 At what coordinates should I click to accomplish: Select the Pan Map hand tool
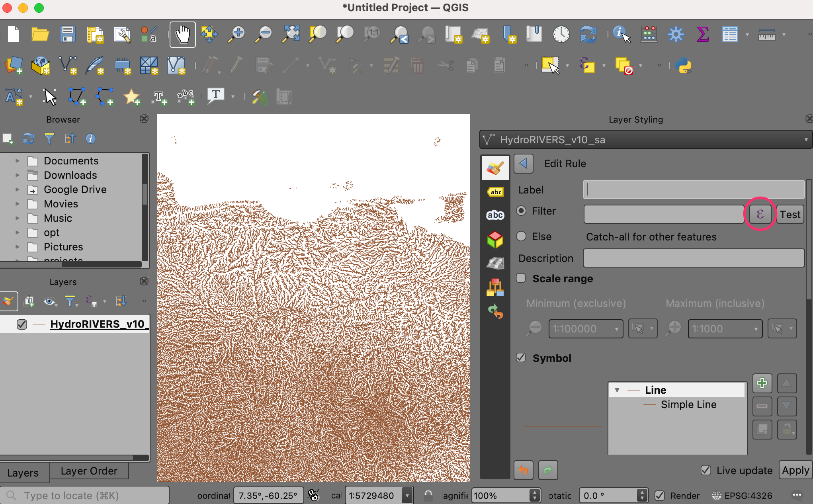[x=182, y=35]
